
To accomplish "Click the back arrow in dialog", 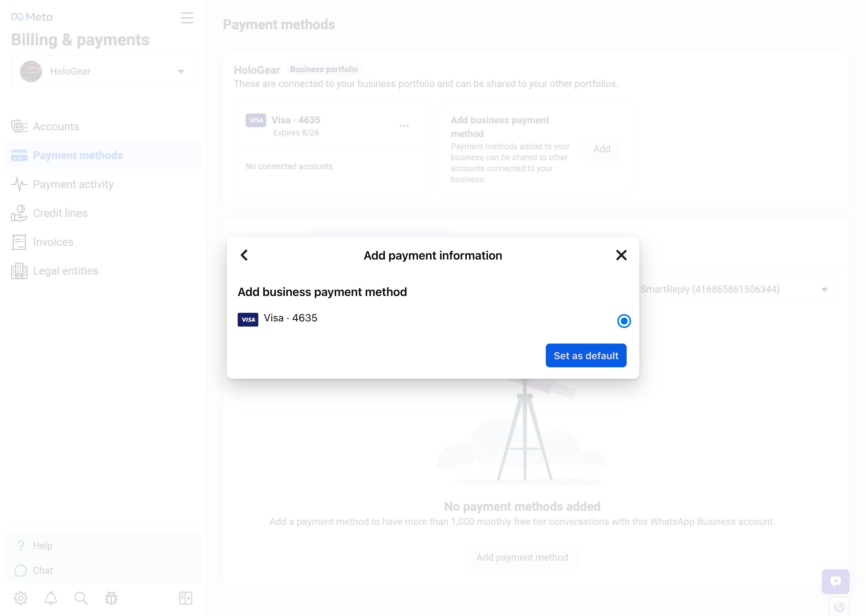I will 244,255.
